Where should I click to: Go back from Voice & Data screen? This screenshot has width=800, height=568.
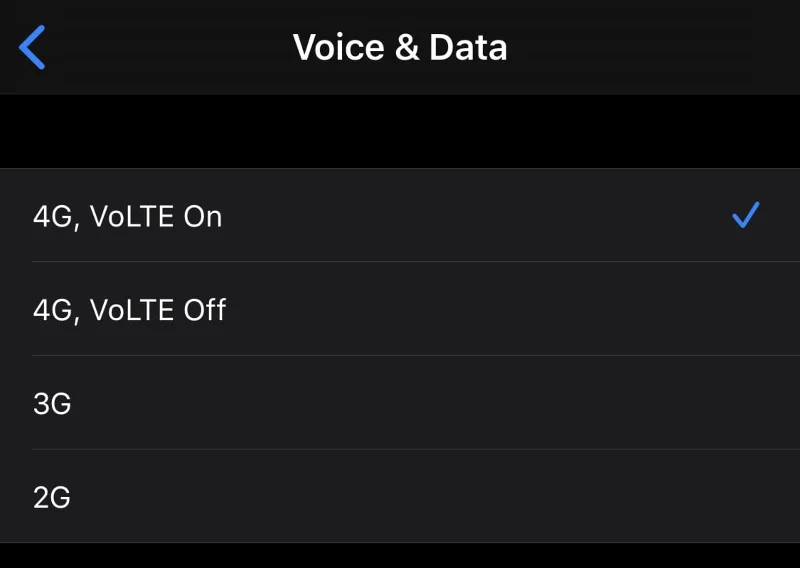tap(33, 47)
